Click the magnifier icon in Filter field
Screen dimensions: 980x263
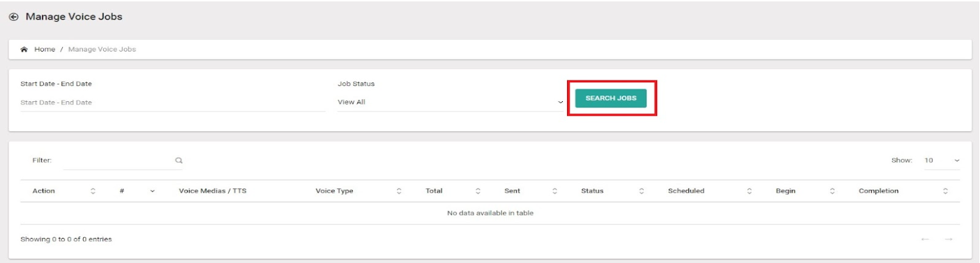pos(179,160)
